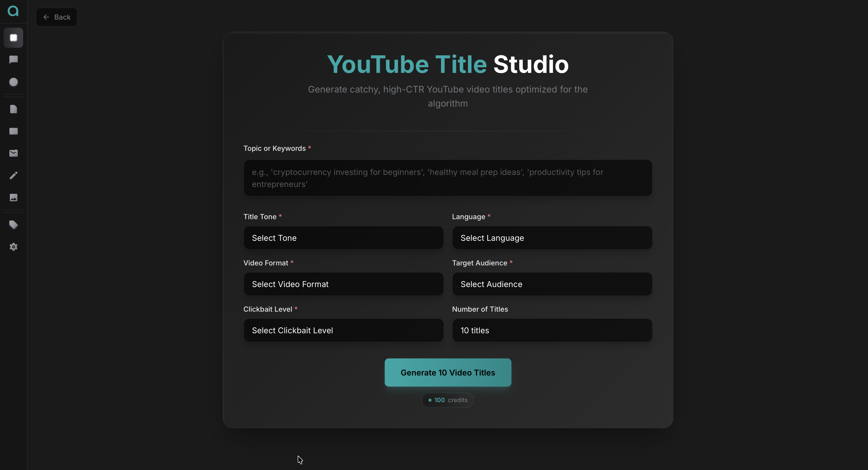Open the Select Tone dropdown
Image resolution: width=868 pixels, height=470 pixels.
point(343,238)
